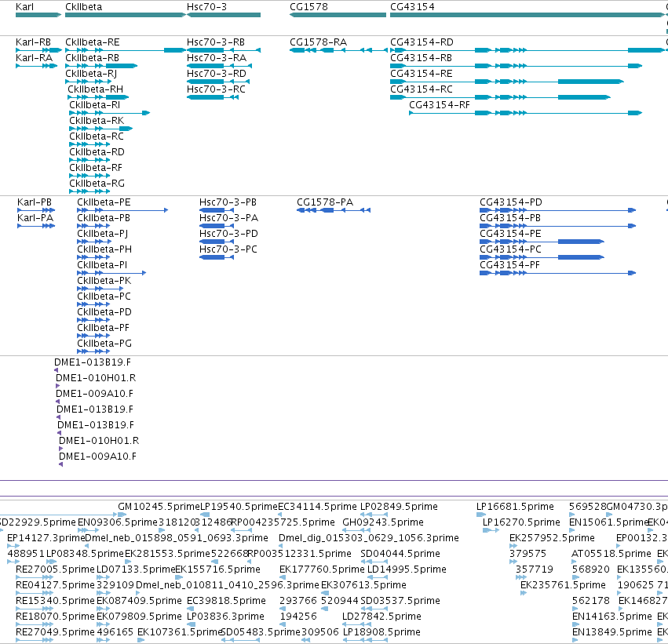The width and height of the screenshot is (668, 644).
Task: Click transcript CkIIbeta-RF
Action: pyautogui.click(x=96, y=168)
